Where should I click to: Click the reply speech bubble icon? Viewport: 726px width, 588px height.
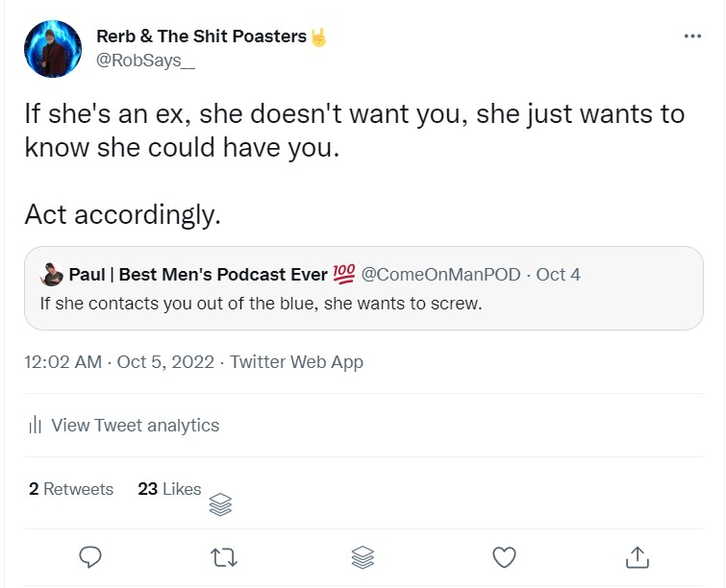[90, 556]
